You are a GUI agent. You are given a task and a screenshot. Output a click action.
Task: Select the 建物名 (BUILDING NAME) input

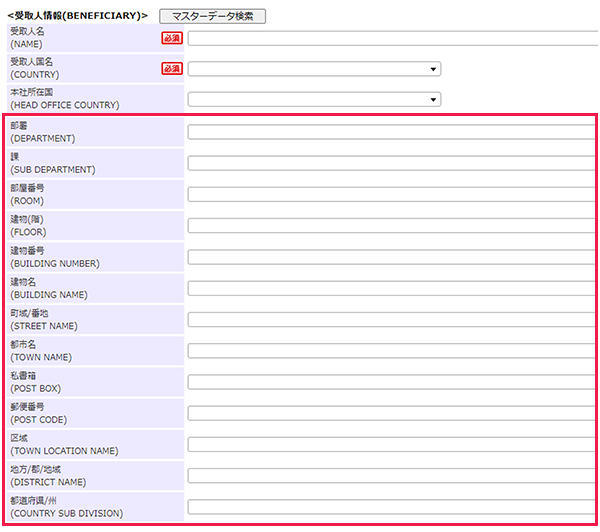[390, 288]
